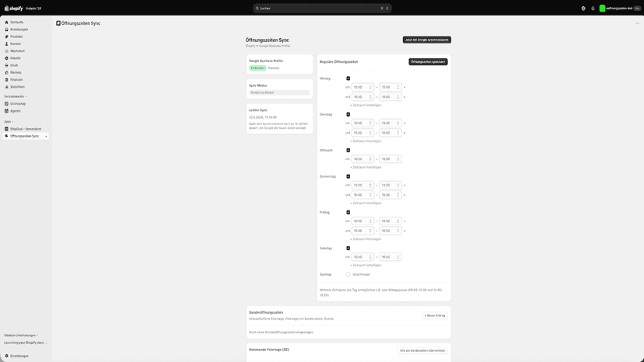Click the pin icon beside Öffnungszeiten Sync in sidebar

[x=46, y=136]
